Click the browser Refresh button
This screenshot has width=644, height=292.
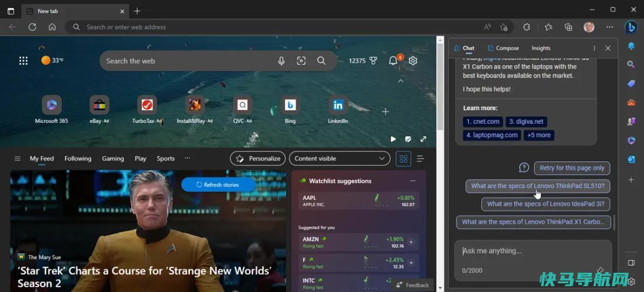[32, 27]
